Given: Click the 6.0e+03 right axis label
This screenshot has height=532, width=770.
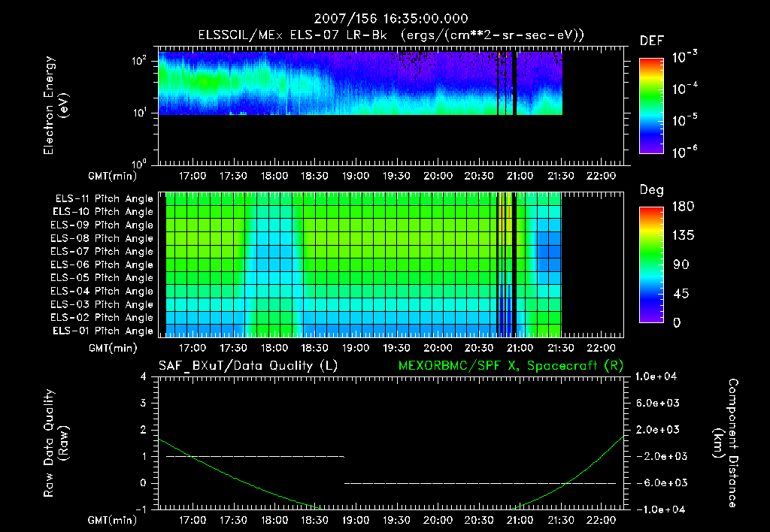Looking at the screenshot, I should pos(658,404).
